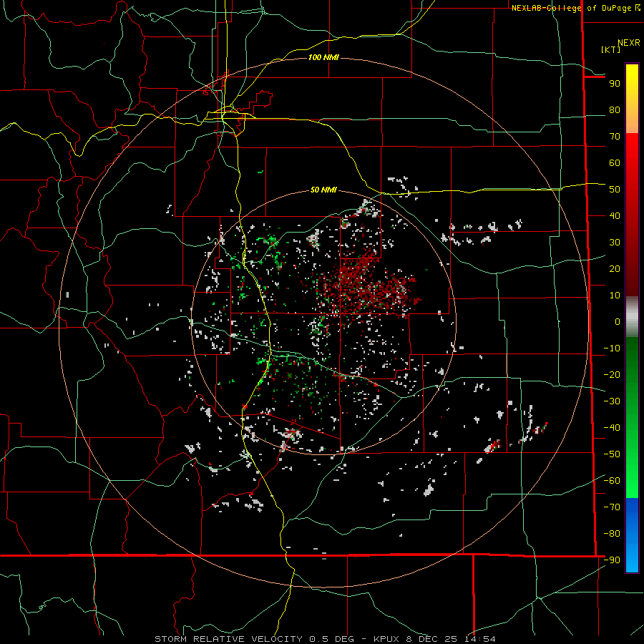Click the -60 knot scale value

coord(612,481)
